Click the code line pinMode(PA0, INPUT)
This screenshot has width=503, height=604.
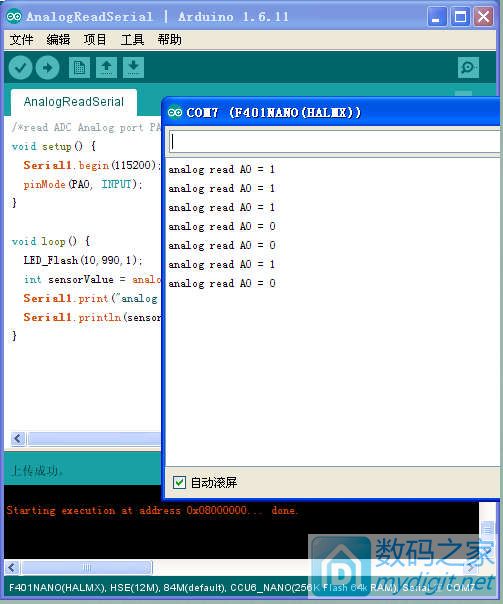pos(83,184)
